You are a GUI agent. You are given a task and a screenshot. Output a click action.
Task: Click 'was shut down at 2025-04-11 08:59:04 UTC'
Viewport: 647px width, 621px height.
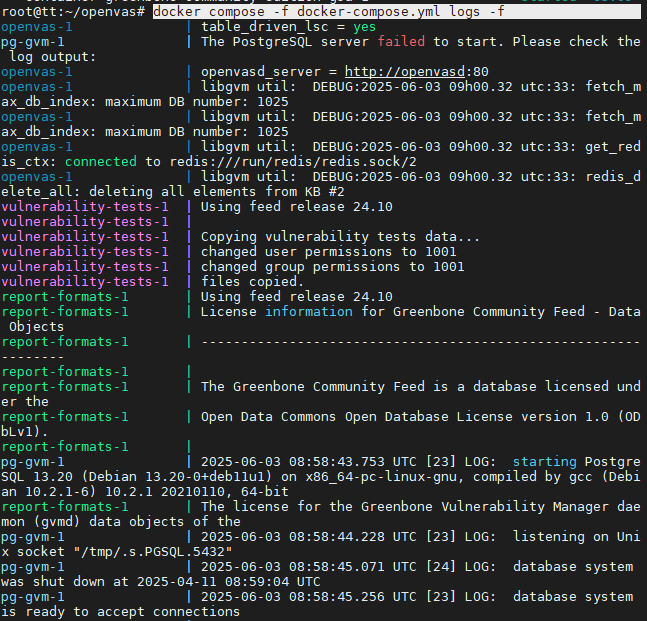click(x=161, y=581)
